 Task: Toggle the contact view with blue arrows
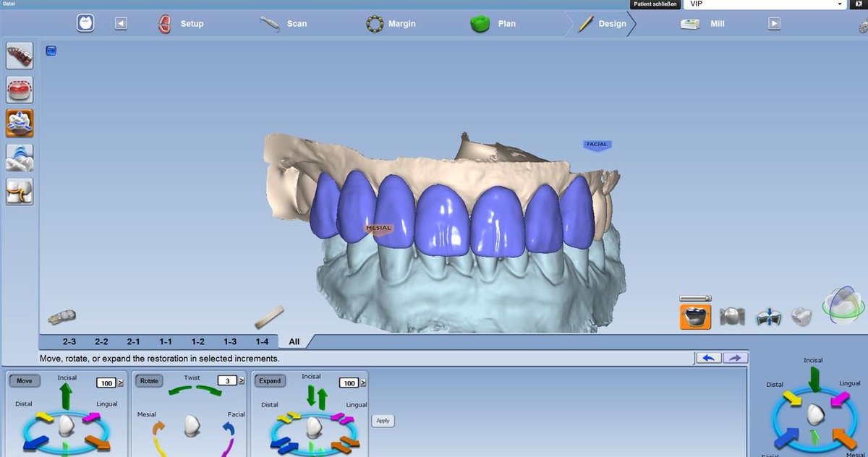point(768,317)
